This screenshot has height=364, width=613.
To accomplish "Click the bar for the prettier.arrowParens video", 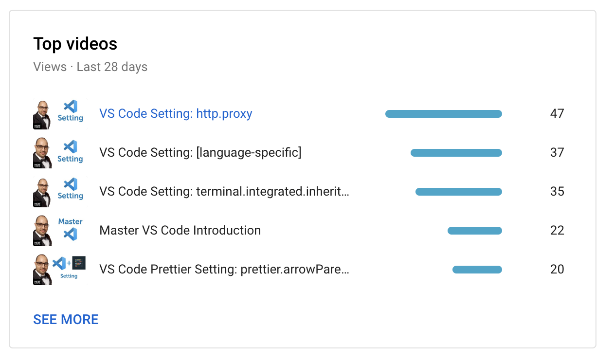I will [x=477, y=269].
